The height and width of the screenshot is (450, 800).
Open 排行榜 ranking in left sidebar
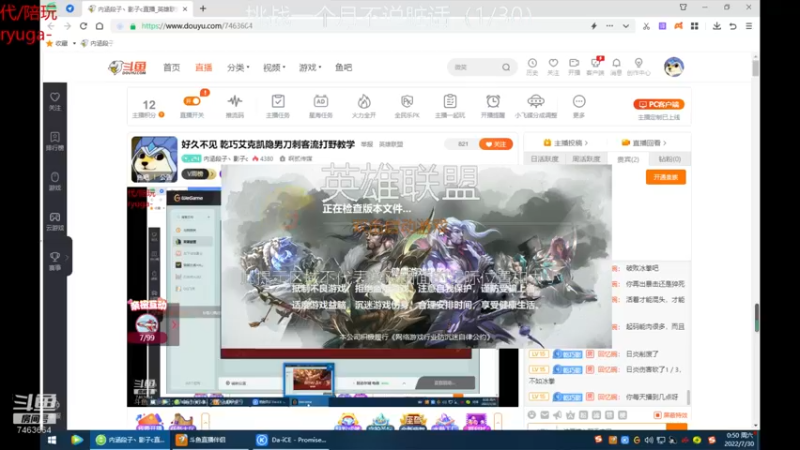[55, 141]
